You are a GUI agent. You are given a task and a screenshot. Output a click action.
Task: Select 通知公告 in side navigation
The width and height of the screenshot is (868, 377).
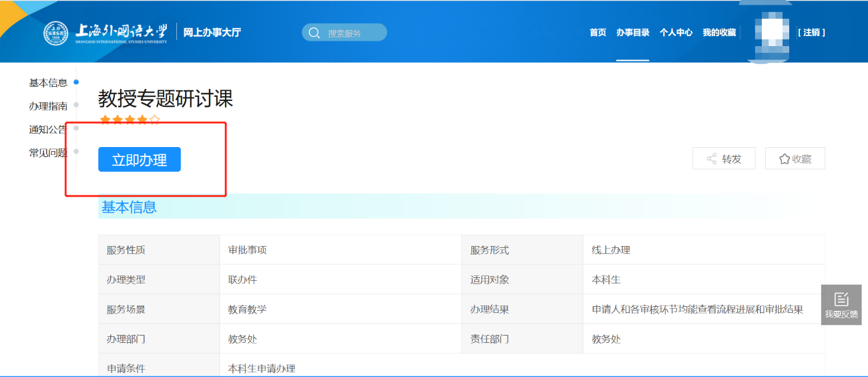[48, 130]
